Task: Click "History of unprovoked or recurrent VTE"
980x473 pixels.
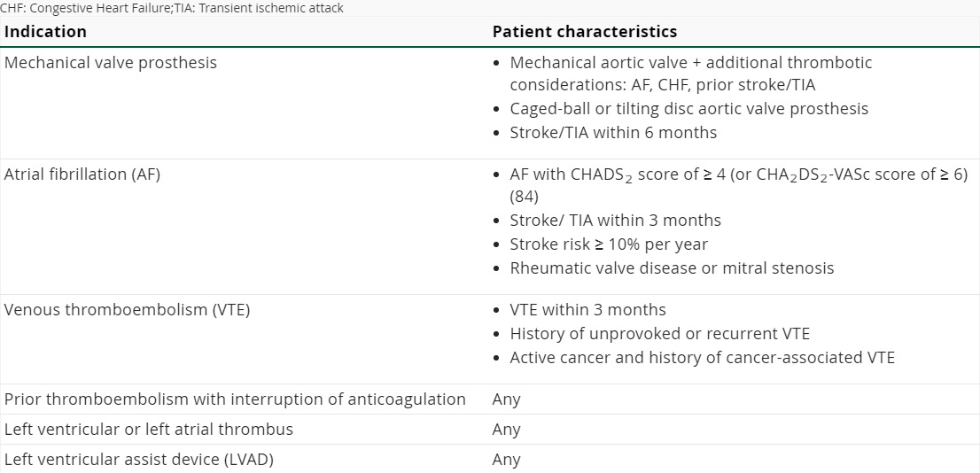Action: click(659, 334)
